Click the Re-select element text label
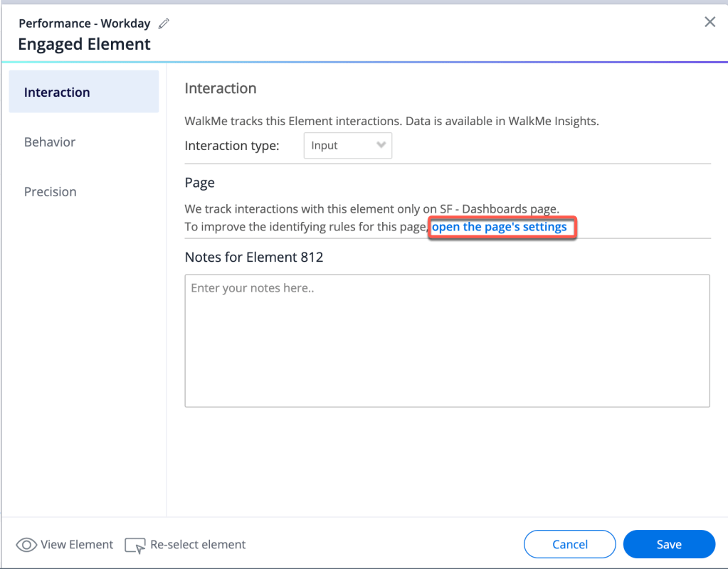728x569 pixels. pos(198,545)
